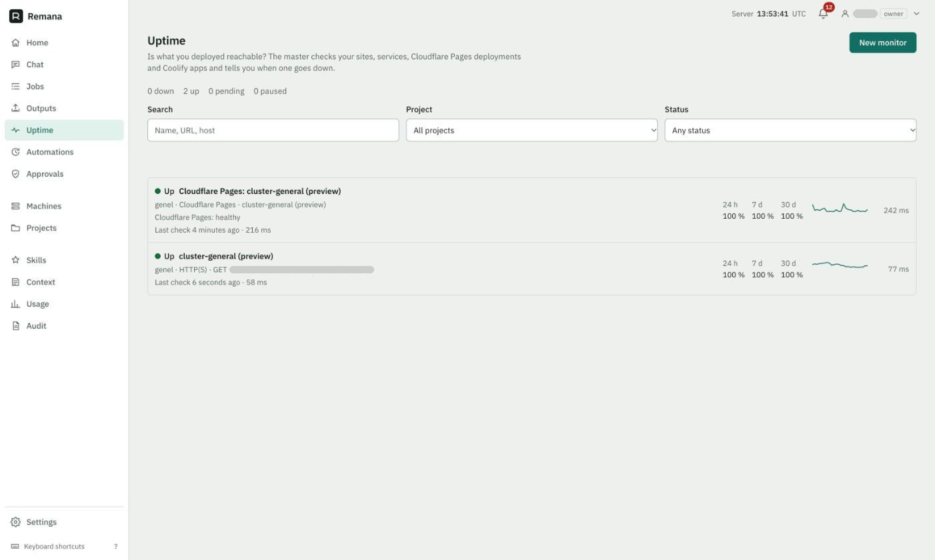Click the Context document icon
935x560 pixels.
pyautogui.click(x=15, y=282)
